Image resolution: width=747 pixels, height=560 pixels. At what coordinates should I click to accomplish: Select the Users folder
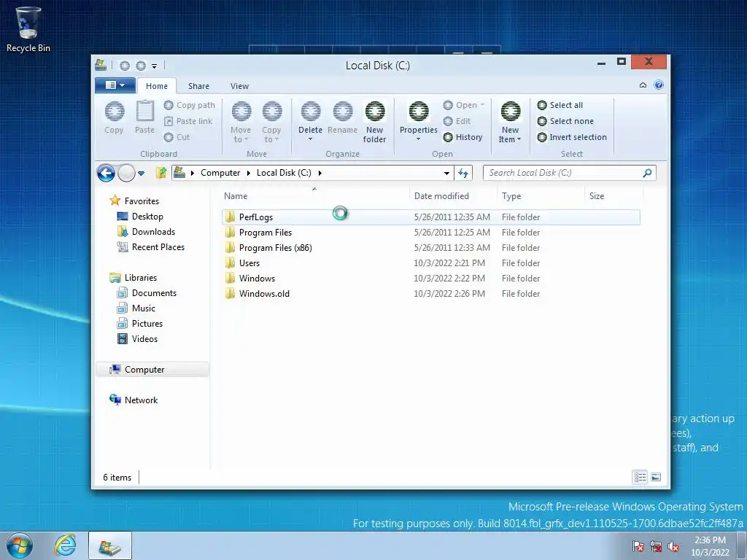click(430, 262)
